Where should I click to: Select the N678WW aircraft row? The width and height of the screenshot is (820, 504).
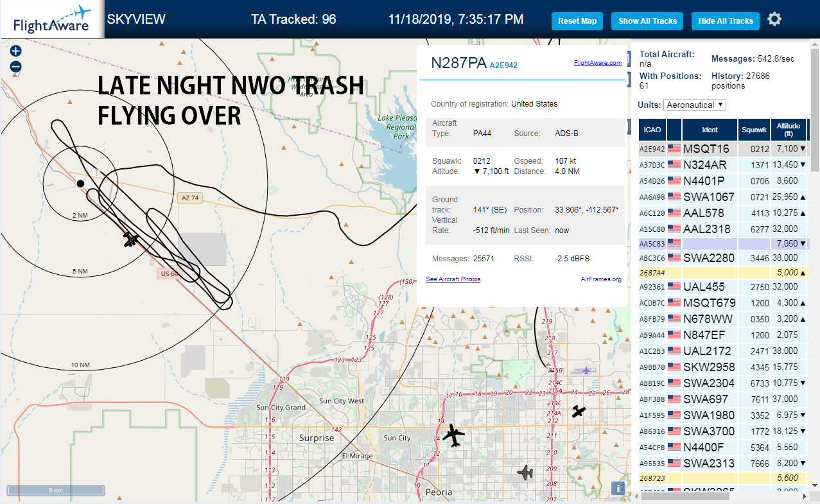pos(723,319)
